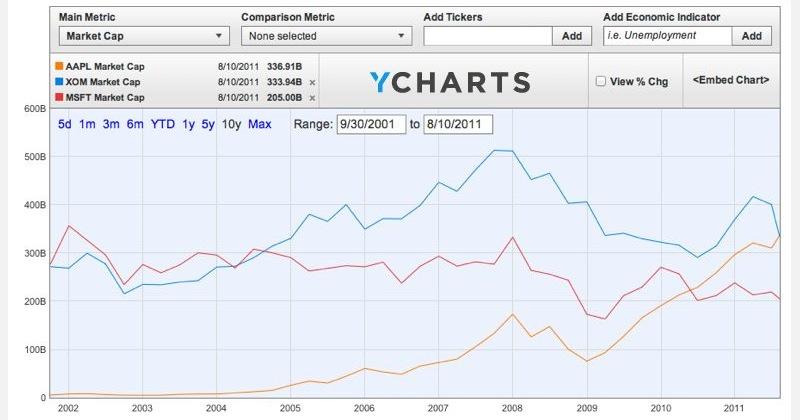Switch to the YTD range

point(163,124)
